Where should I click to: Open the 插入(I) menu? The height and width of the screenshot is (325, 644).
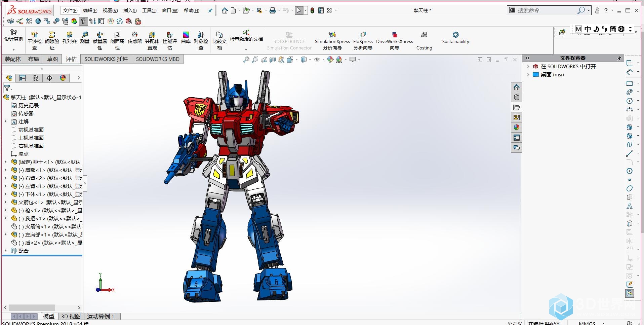coord(130,10)
